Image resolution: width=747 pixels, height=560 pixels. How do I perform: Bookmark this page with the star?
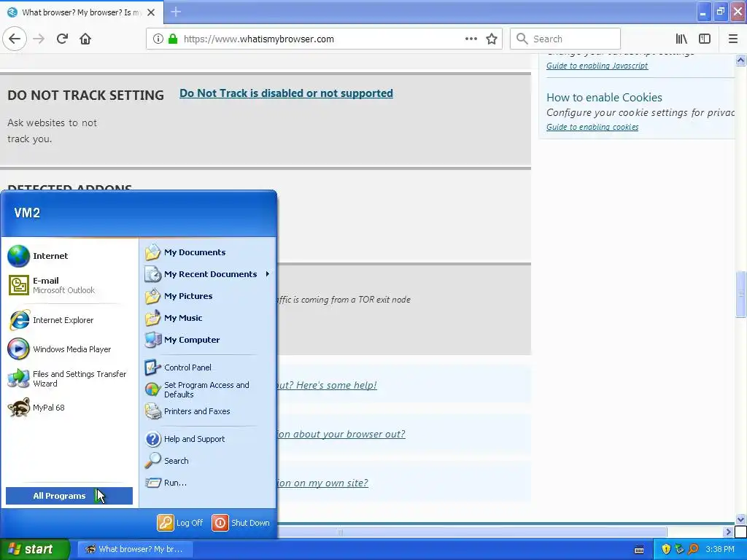coord(492,39)
